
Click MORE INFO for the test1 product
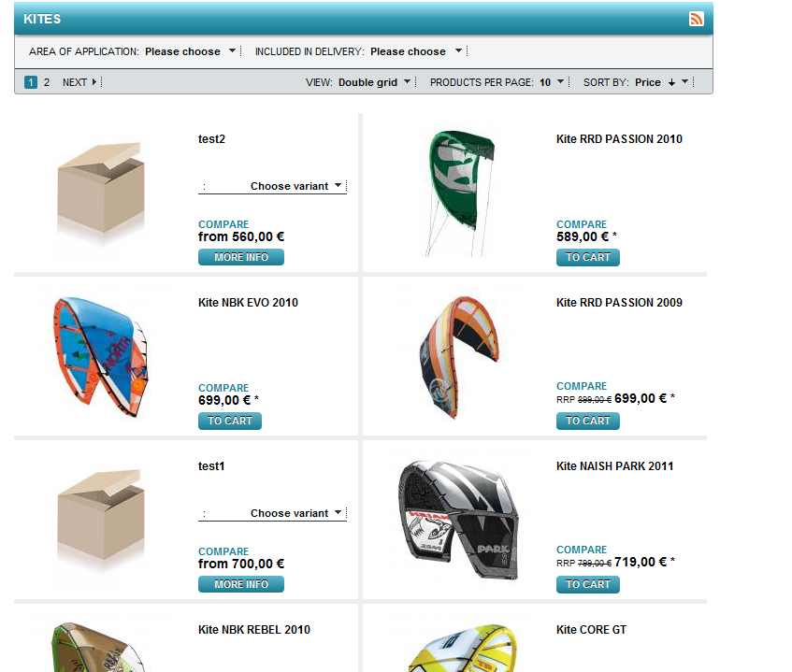coord(241,584)
